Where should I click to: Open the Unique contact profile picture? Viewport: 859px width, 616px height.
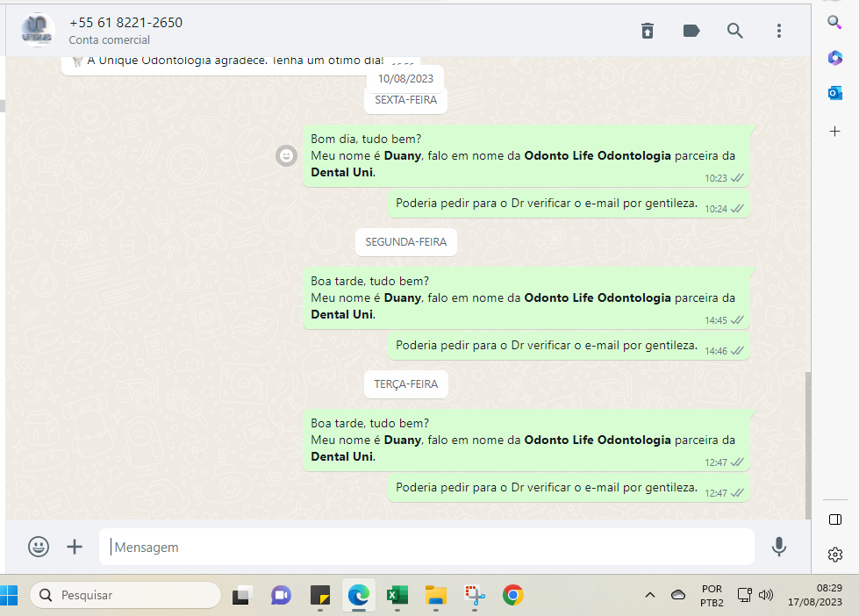37,30
